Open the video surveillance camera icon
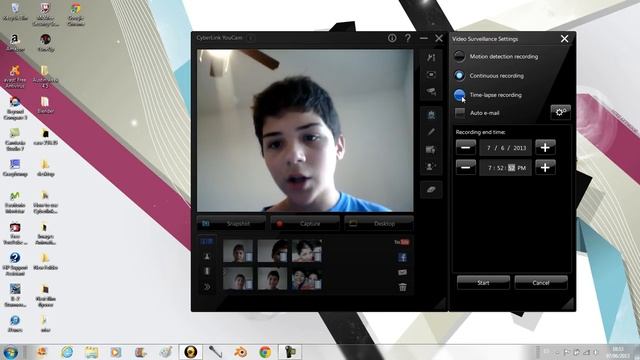The image size is (640, 360). 431,91
